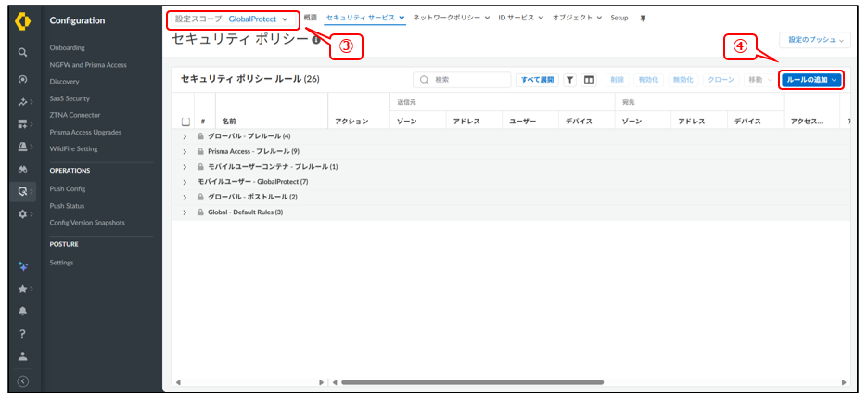The width and height of the screenshot is (868, 399).
Task: Click the lock icon on グローバル - プレルール row
Action: click(x=200, y=136)
